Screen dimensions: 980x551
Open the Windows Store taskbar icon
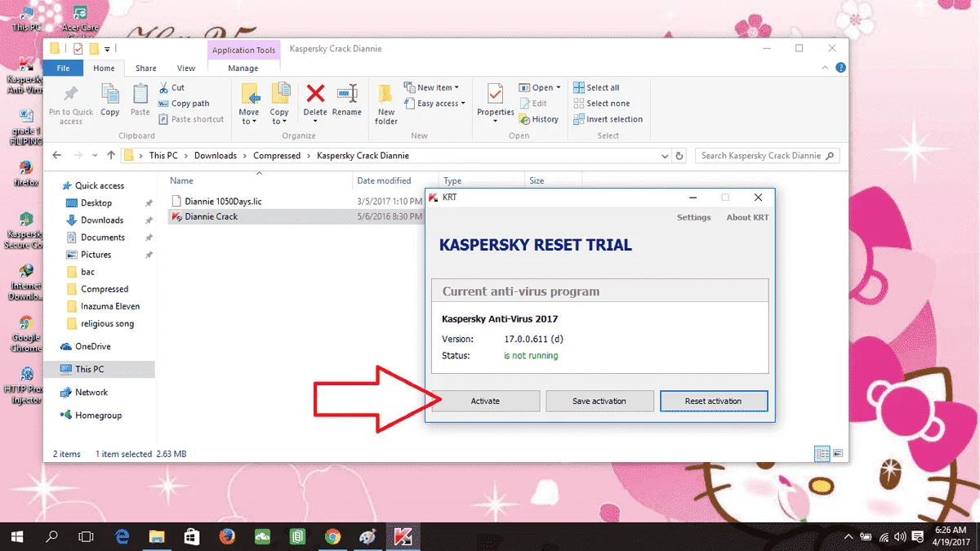click(x=192, y=536)
